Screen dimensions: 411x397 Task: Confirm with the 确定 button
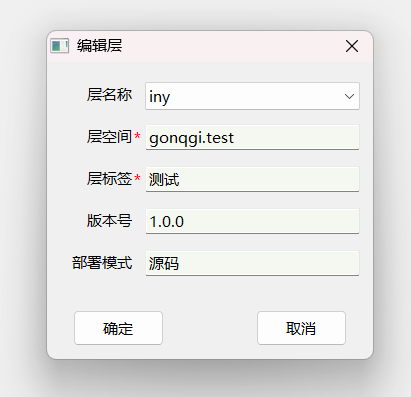point(118,328)
